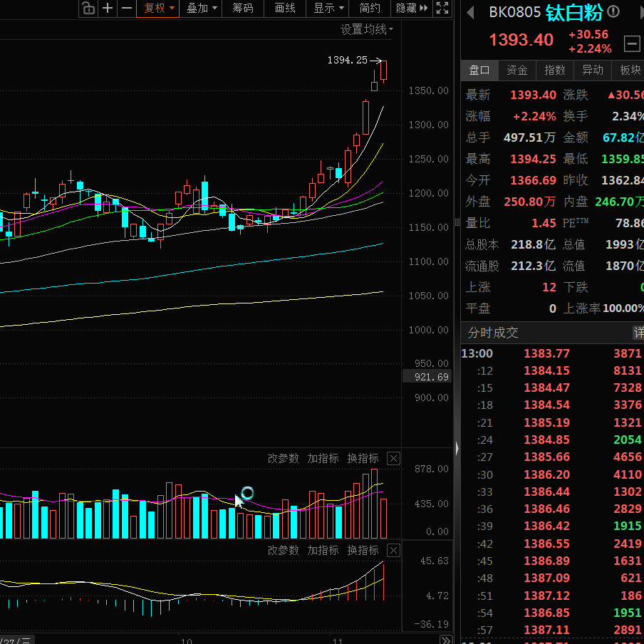Zoom in chart with plus icon

tap(108, 9)
